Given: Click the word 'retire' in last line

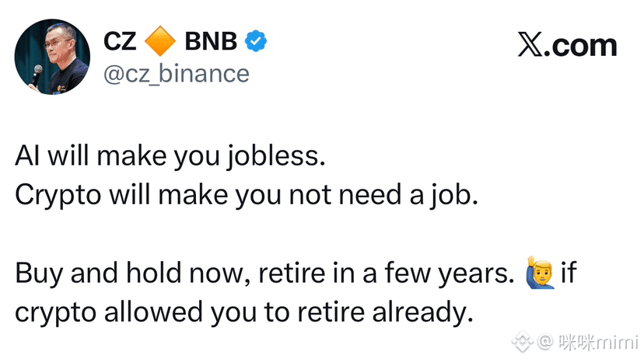Looking at the screenshot, I should tap(331, 311).
